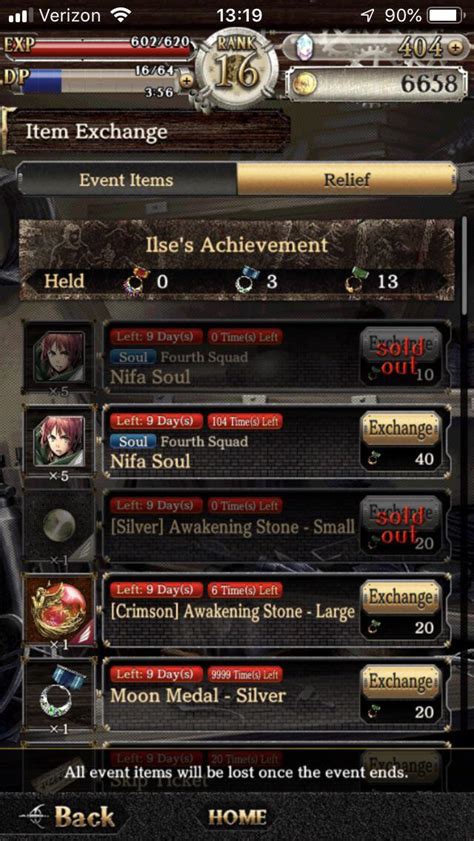This screenshot has height=841, width=474.
Task: Tap the blue medal icon showing 3
Action: tap(248, 279)
